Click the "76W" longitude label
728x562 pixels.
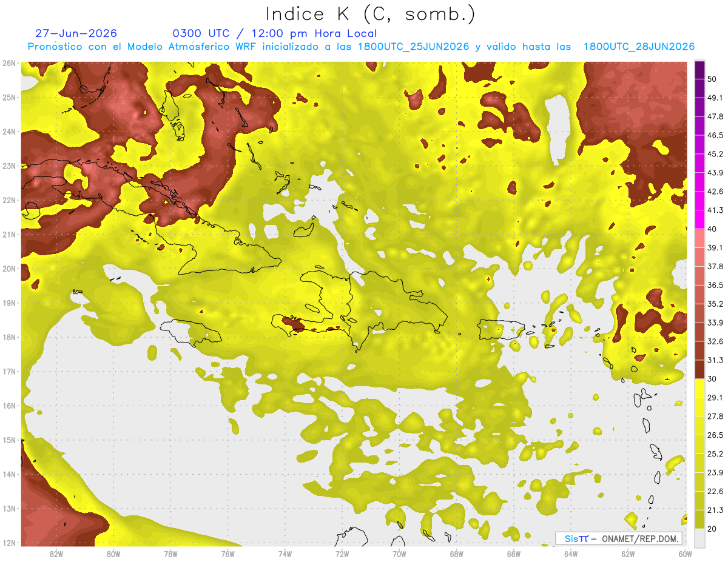228,554
